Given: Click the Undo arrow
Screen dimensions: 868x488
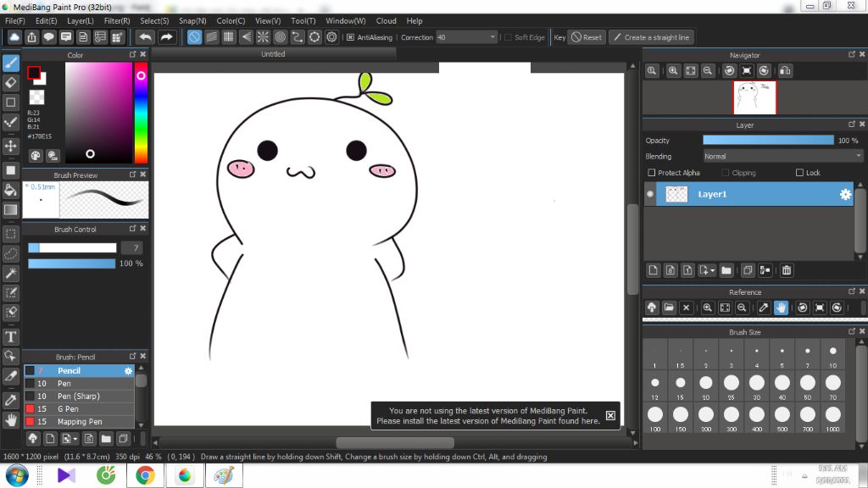Looking at the screenshot, I should click(146, 37).
